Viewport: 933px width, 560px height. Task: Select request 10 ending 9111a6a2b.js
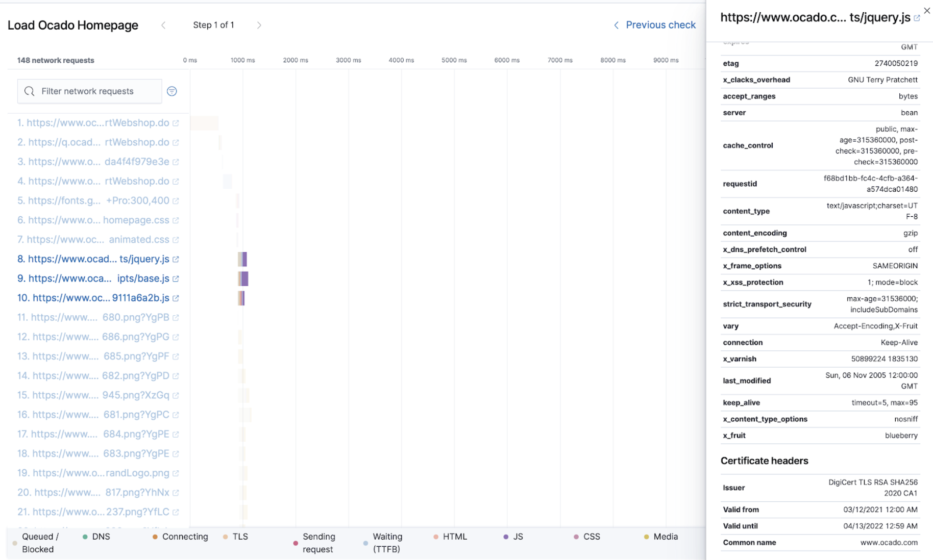pos(93,298)
